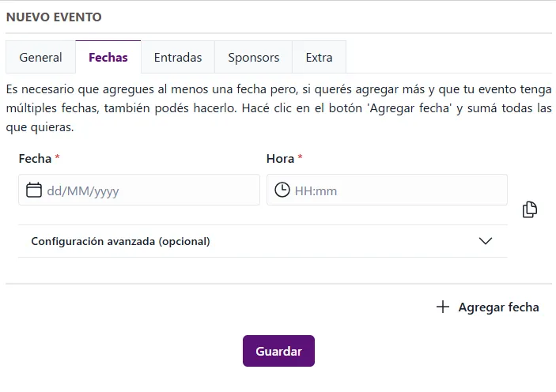Click the Guardar button

pyautogui.click(x=278, y=351)
